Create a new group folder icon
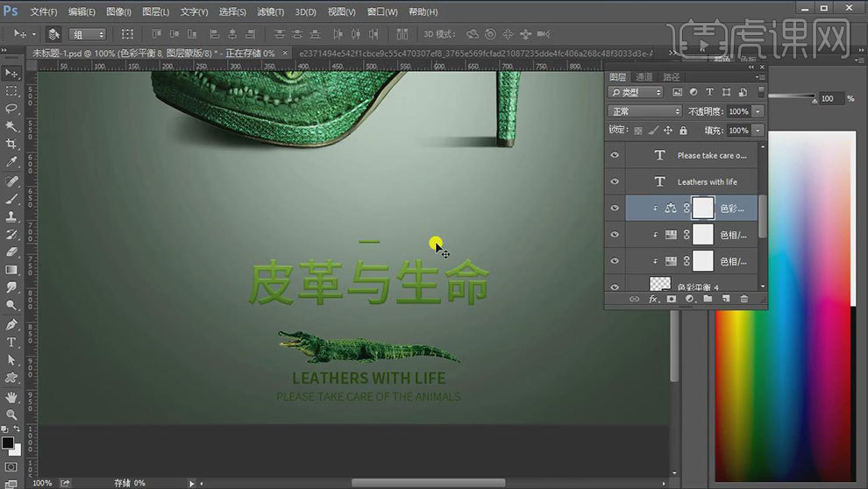Screen dimensions: 868x489 pyautogui.click(x=708, y=299)
